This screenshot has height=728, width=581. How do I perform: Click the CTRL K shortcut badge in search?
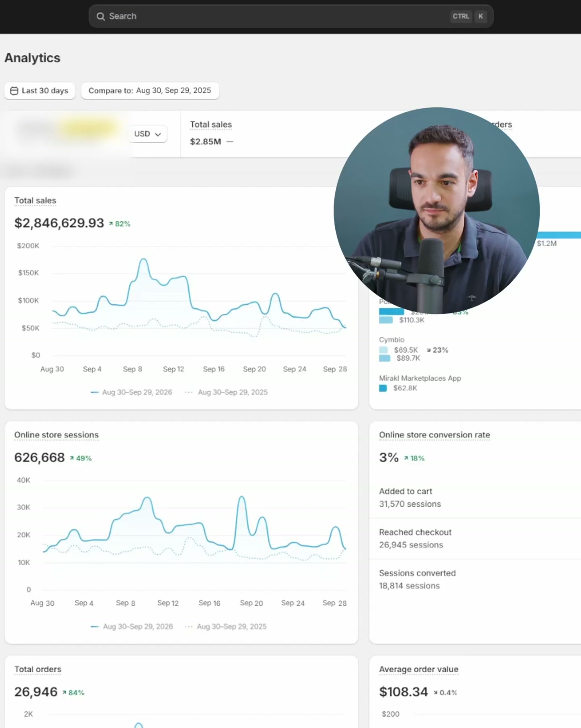(468, 16)
